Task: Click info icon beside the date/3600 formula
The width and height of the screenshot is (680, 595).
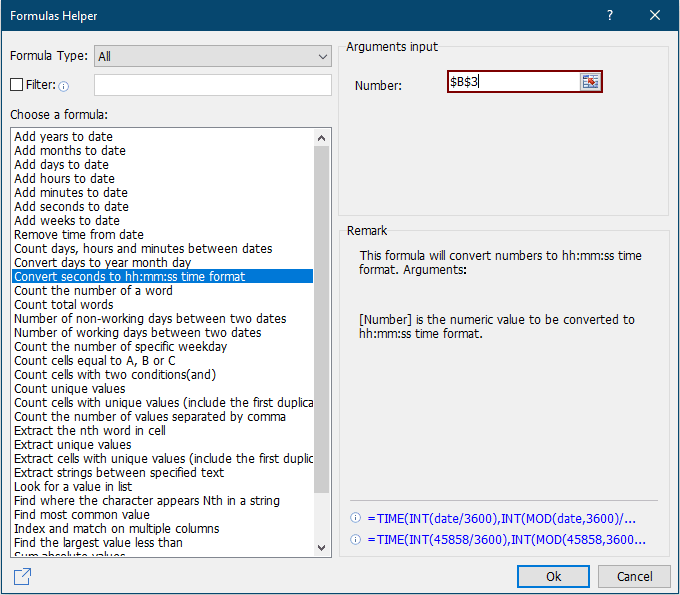Action: [x=355, y=519]
